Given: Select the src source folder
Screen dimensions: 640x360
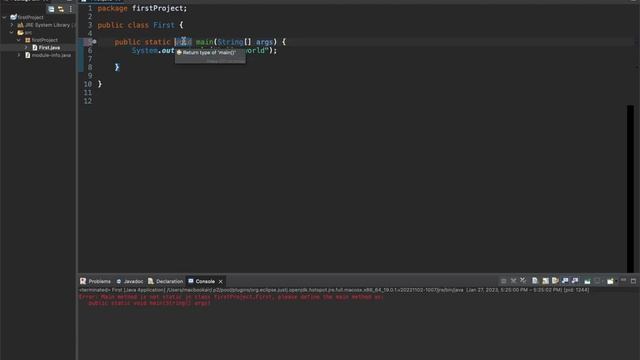Looking at the screenshot, I should (28, 33).
